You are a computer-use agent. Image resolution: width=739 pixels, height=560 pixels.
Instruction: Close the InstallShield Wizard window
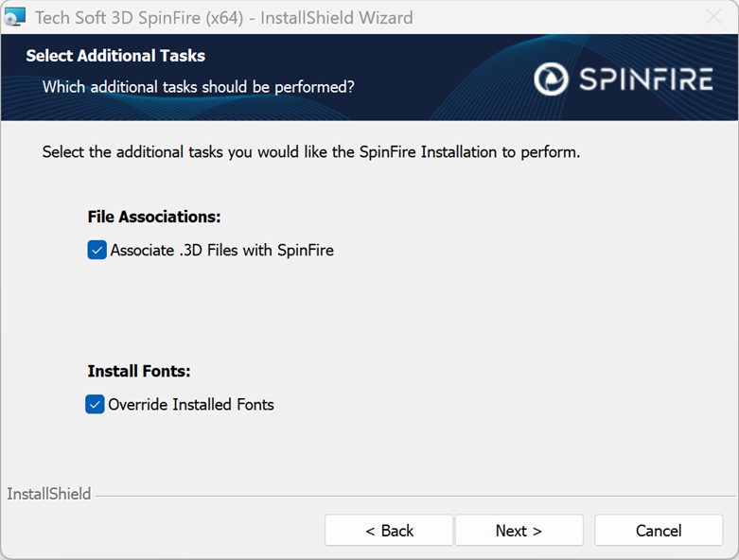[714, 17]
